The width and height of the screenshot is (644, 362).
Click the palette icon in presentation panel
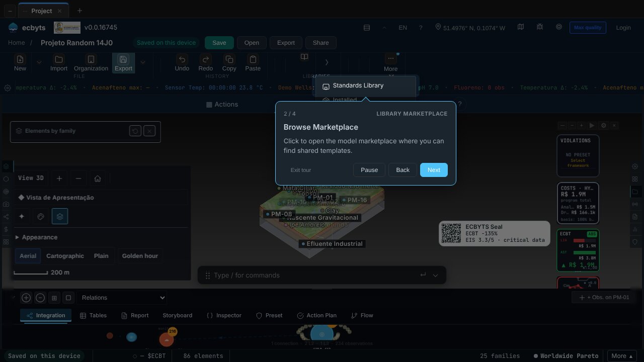click(41, 216)
